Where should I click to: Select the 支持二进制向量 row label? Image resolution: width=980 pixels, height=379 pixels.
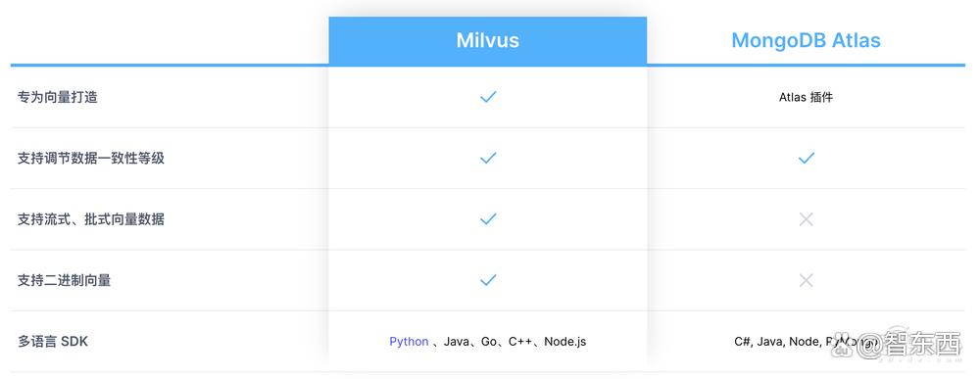pos(65,280)
